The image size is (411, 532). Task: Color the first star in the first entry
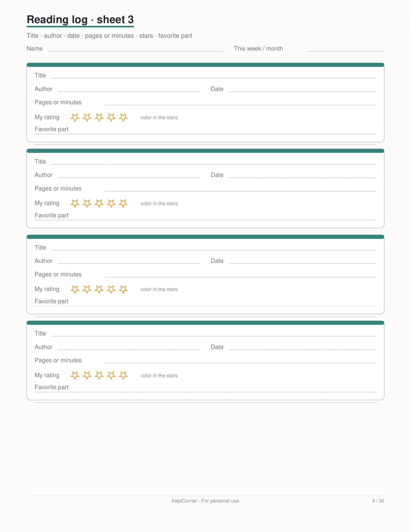click(75, 117)
